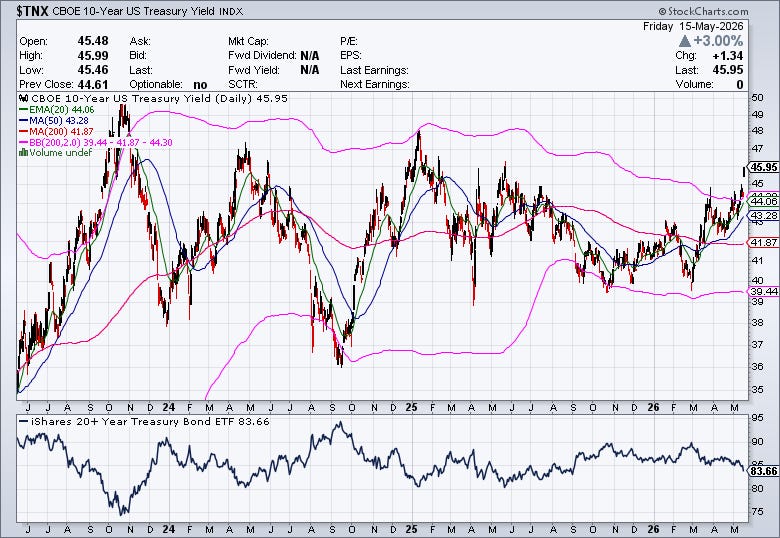Click the EPS label
The width and height of the screenshot is (780, 538).
tap(351, 56)
